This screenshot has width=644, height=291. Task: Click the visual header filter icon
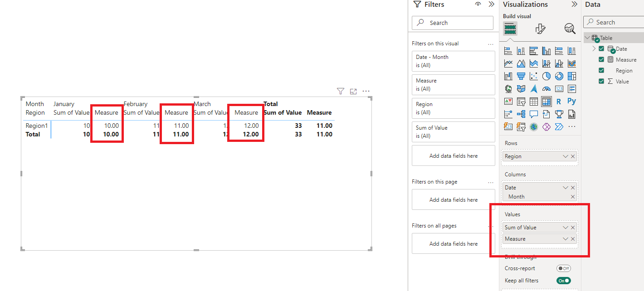click(x=341, y=91)
